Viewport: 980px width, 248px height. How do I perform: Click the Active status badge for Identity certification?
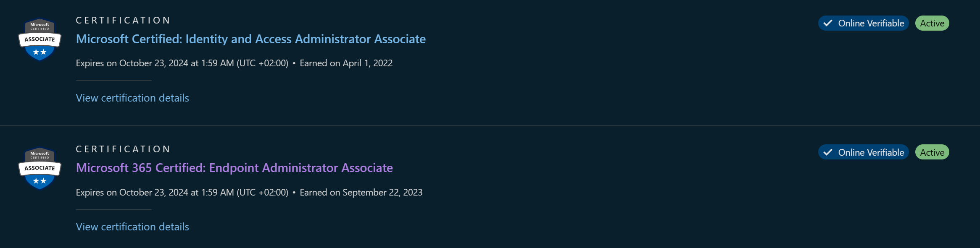[932, 23]
